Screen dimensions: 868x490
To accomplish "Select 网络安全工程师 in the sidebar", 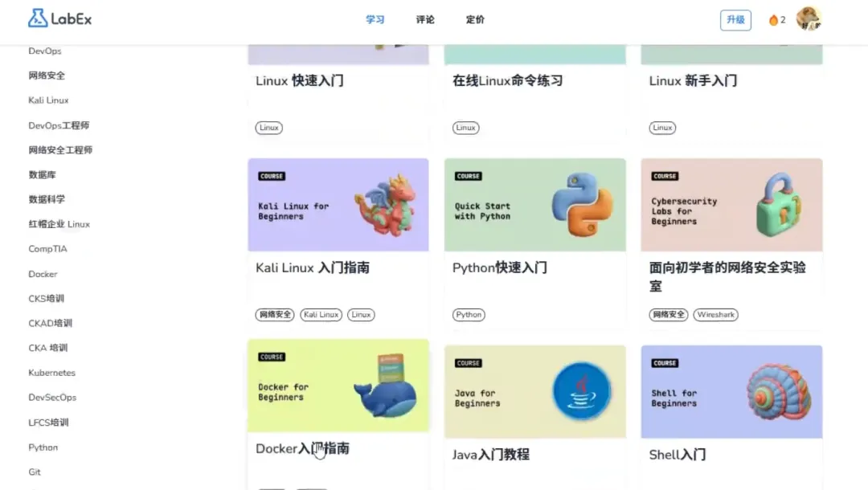I will (60, 150).
